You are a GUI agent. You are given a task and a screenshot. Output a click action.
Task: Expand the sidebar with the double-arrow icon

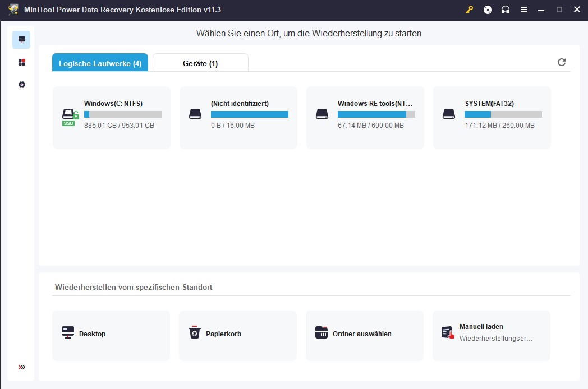coord(22,367)
